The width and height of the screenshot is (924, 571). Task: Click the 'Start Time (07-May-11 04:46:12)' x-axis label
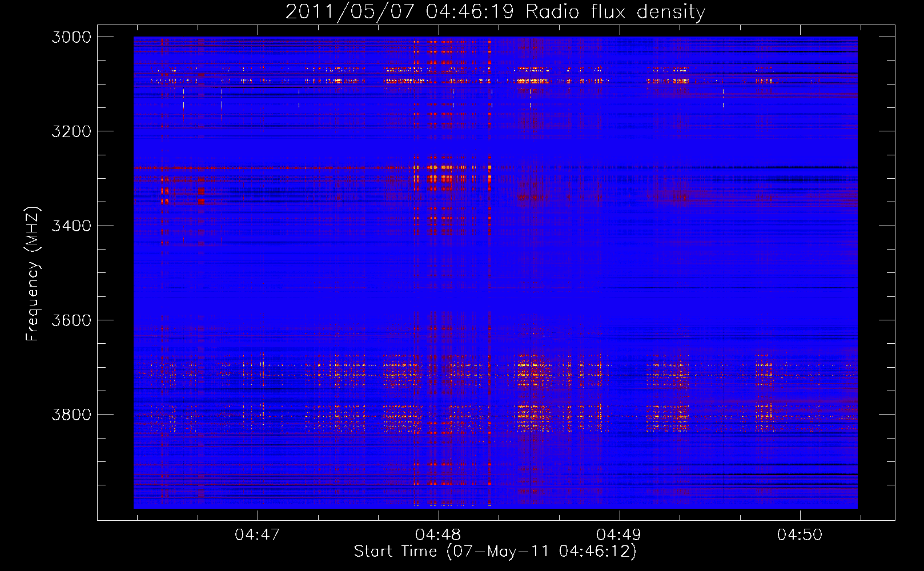(495, 552)
